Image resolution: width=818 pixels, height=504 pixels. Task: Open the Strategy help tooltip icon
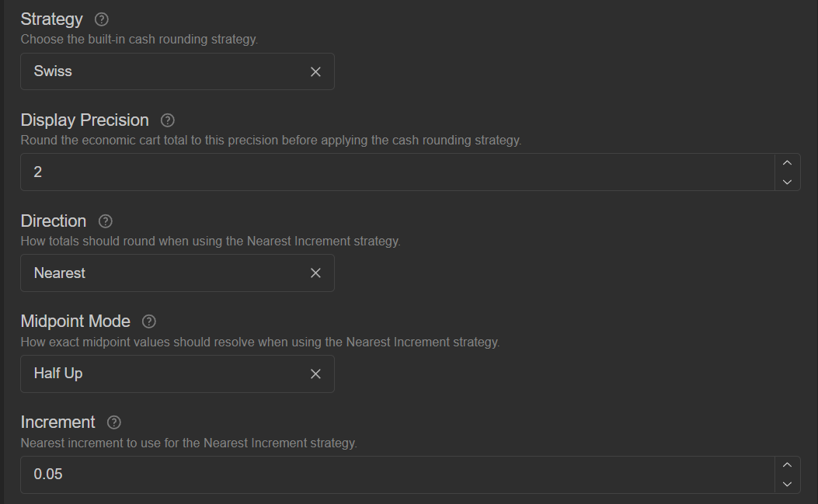[101, 19]
